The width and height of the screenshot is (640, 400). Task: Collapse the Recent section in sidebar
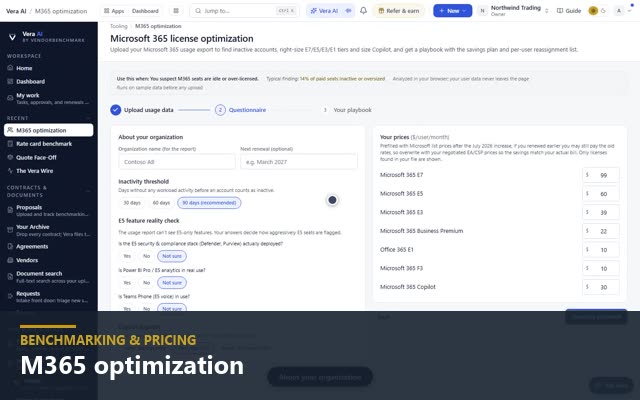click(x=88, y=118)
